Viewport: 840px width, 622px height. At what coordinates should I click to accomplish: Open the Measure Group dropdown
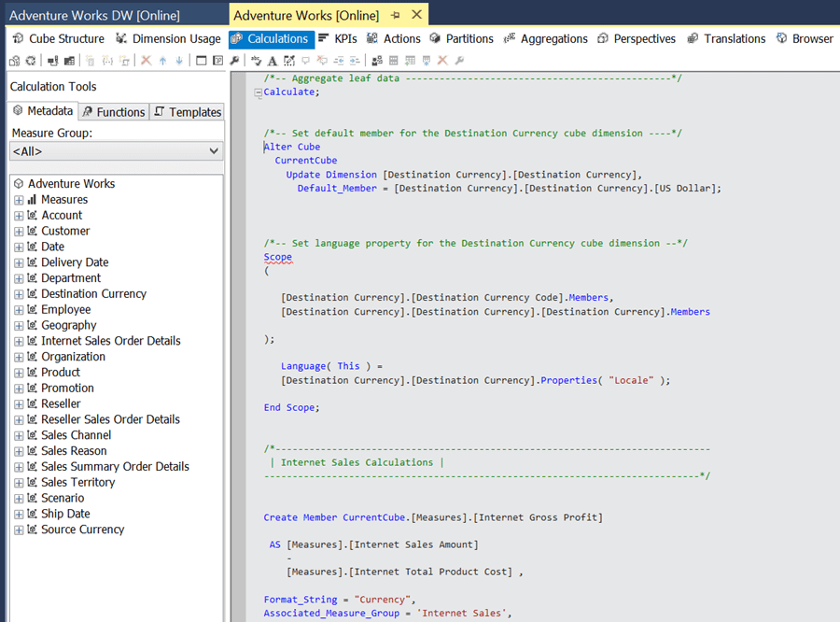[214, 151]
